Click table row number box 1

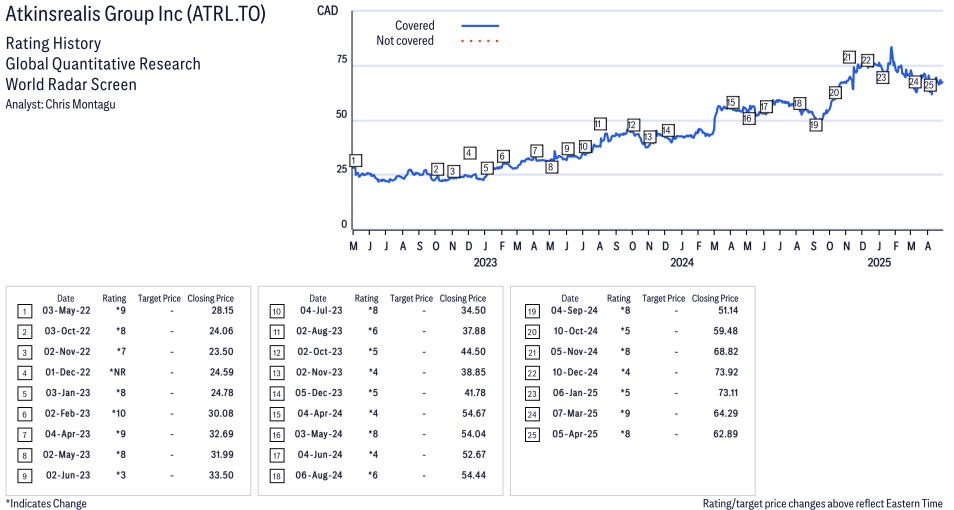coord(24,312)
